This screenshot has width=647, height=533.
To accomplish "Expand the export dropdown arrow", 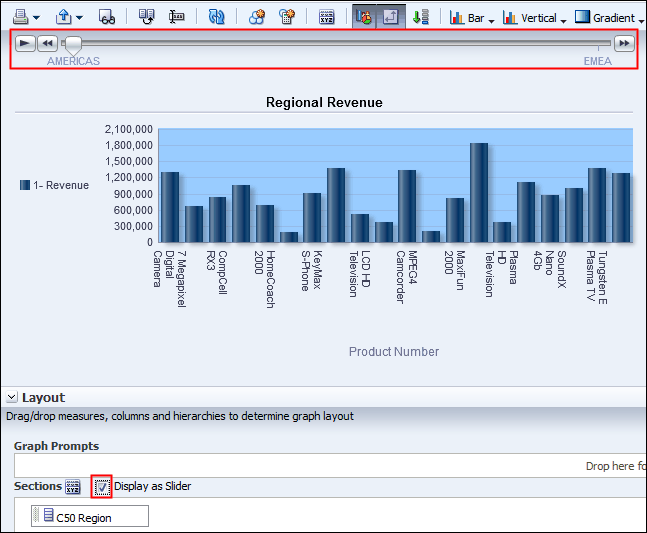I will point(80,18).
